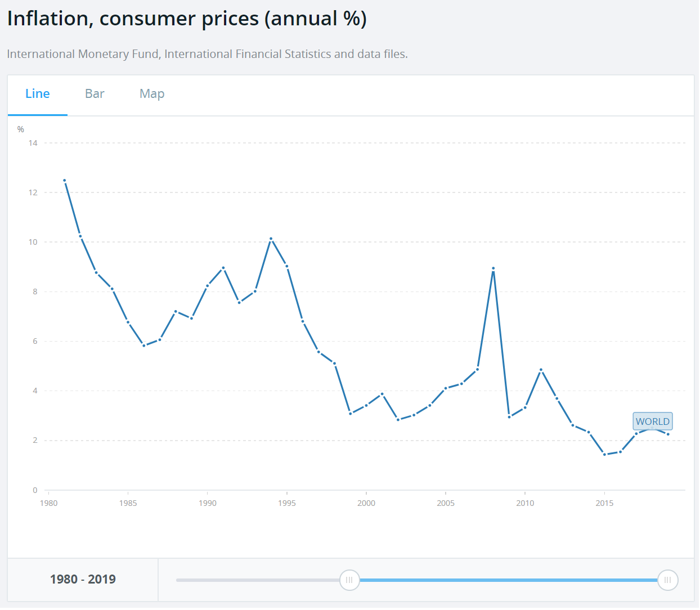Viewport: 700px width, 610px height.
Task: Click the first data point near 1981
Action: [65, 180]
